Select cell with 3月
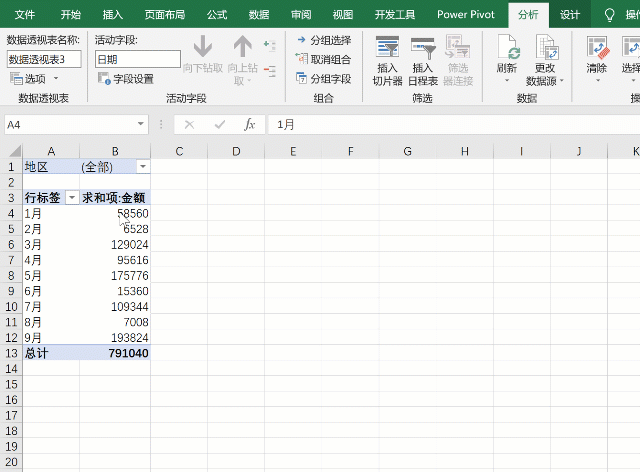The height and width of the screenshot is (472, 640). [x=51, y=245]
